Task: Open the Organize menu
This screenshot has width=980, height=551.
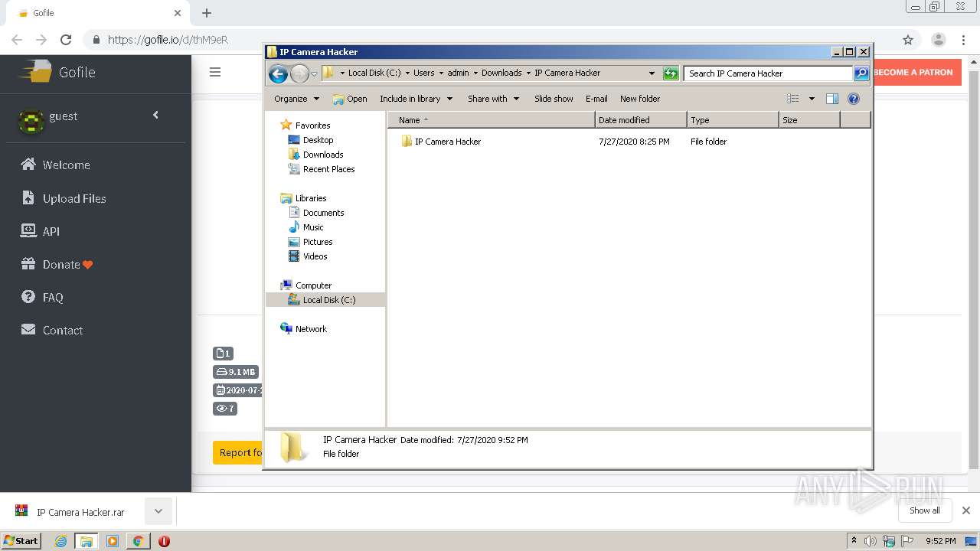Action: [296, 99]
